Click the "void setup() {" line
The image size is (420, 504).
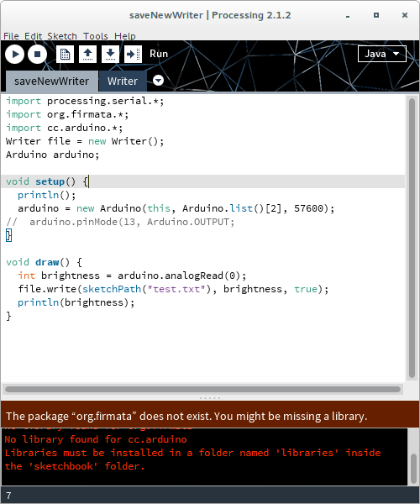[202, 181]
